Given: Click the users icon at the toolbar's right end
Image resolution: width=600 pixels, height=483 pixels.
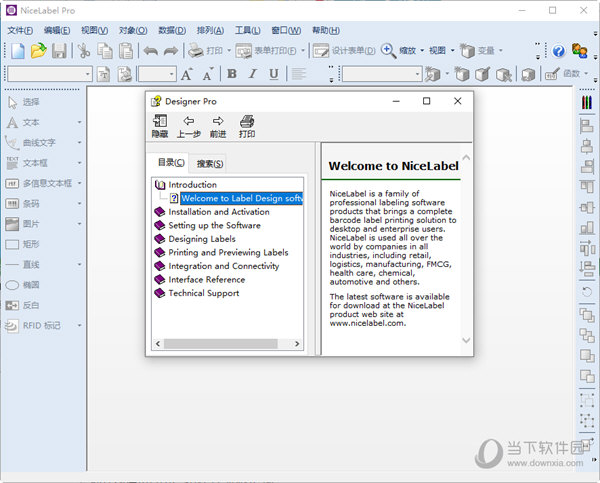Looking at the screenshot, I should 580,51.
